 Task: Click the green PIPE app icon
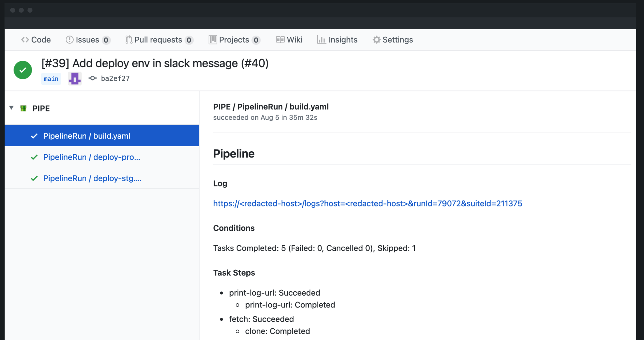24,108
